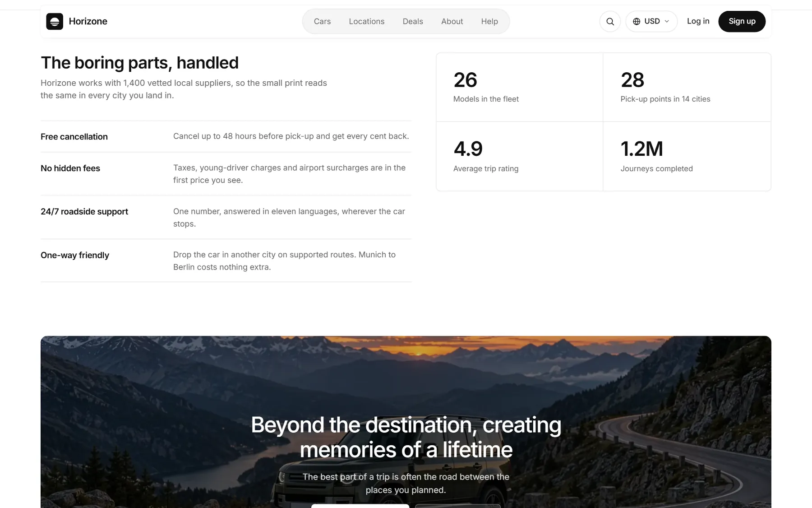The height and width of the screenshot is (508, 812).
Task: Go to Locations in the navigation
Action: pos(367,21)
